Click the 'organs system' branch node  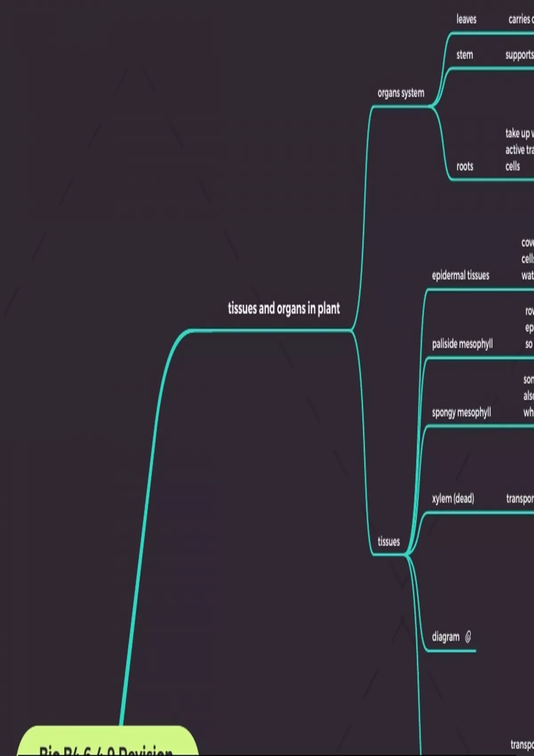pyautogui.click(x=400, y=93)
